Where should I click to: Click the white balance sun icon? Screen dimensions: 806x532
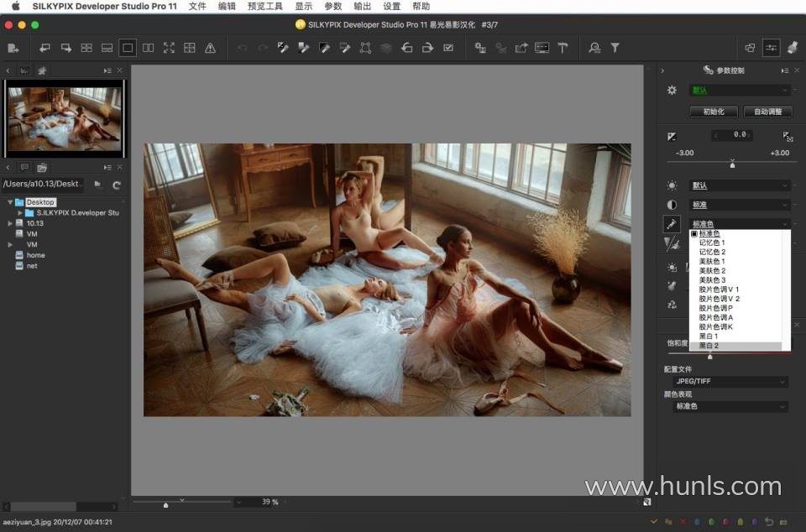click(x=672, y=185)
